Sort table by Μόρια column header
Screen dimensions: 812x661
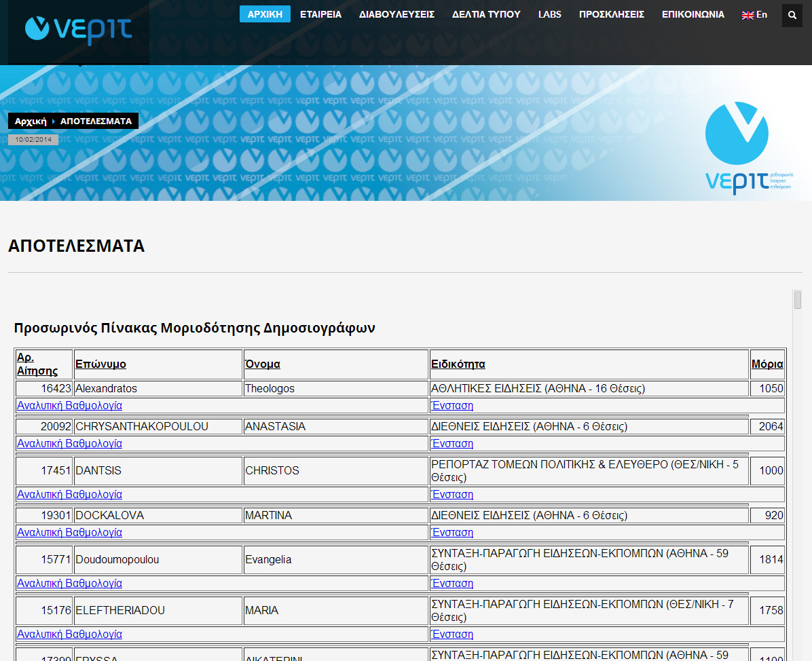coord(767,364)
